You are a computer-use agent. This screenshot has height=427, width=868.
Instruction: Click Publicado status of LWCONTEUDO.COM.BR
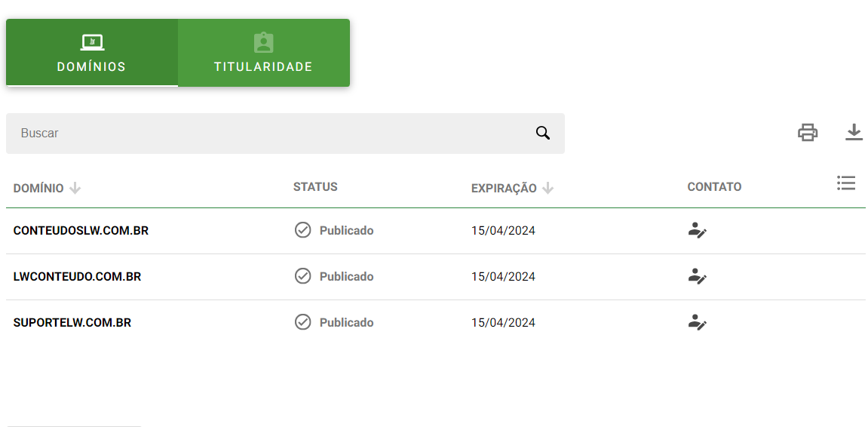[347, 276]
